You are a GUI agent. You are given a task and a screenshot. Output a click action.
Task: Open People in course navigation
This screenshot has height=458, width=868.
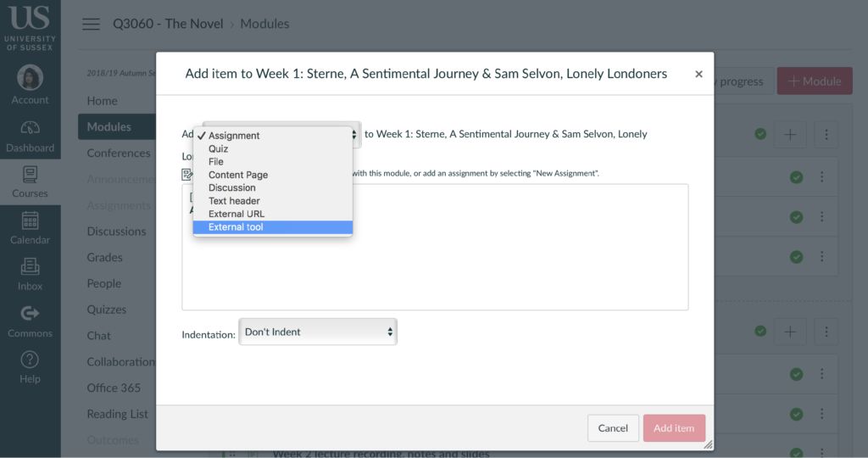(103, 283)
